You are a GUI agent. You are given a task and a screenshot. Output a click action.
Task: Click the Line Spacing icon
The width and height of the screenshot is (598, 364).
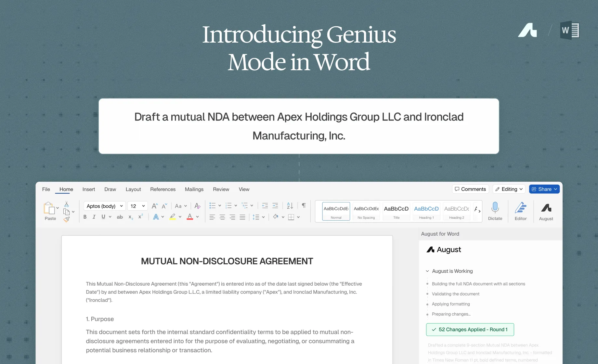[256, 217]
